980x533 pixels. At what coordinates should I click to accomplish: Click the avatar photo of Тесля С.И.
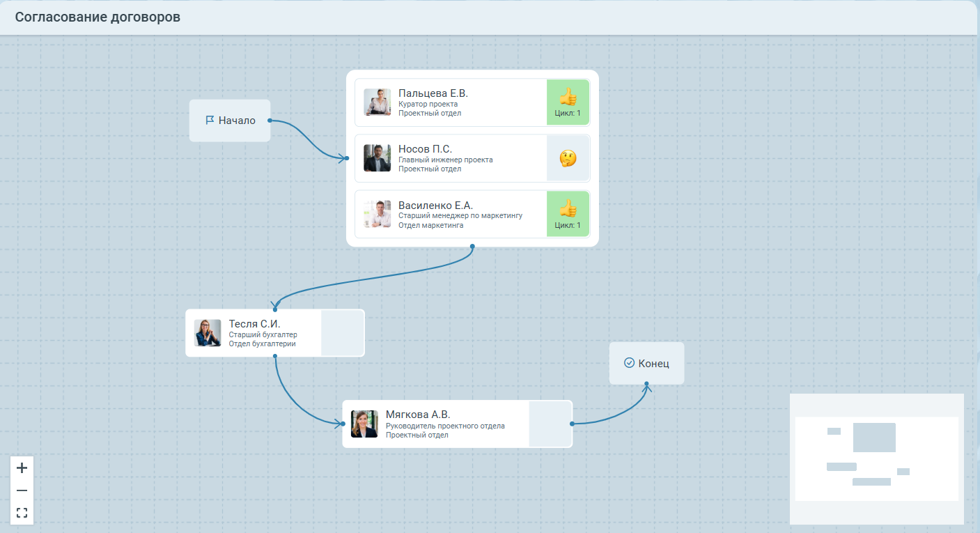click(x=208, y=333)
